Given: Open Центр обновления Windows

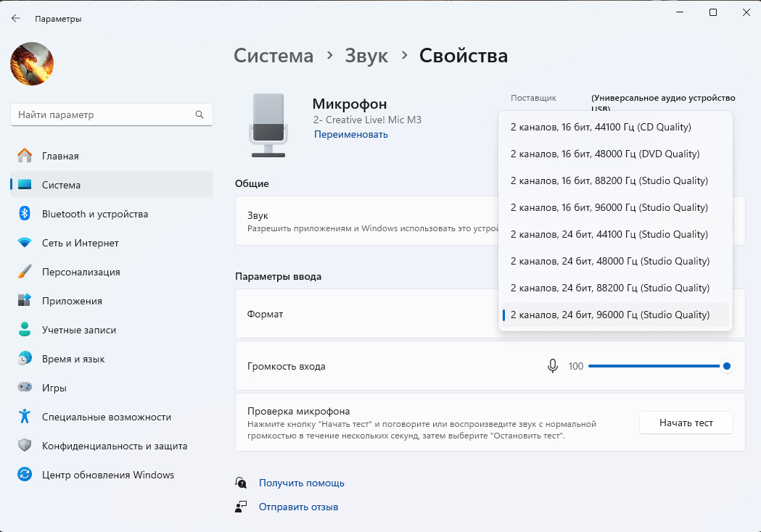Looking at the screenshot, I should click(112, 475).
